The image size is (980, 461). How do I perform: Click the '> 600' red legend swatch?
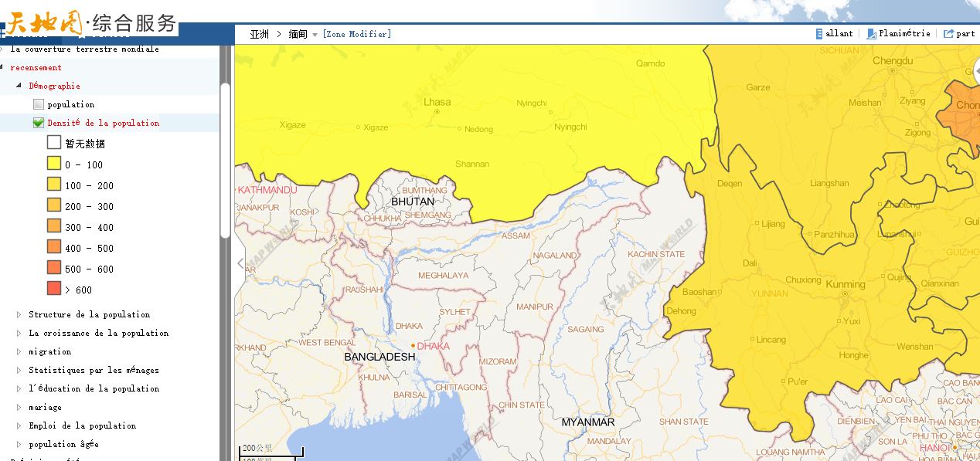pyautogui.click(x=54, y=289)
